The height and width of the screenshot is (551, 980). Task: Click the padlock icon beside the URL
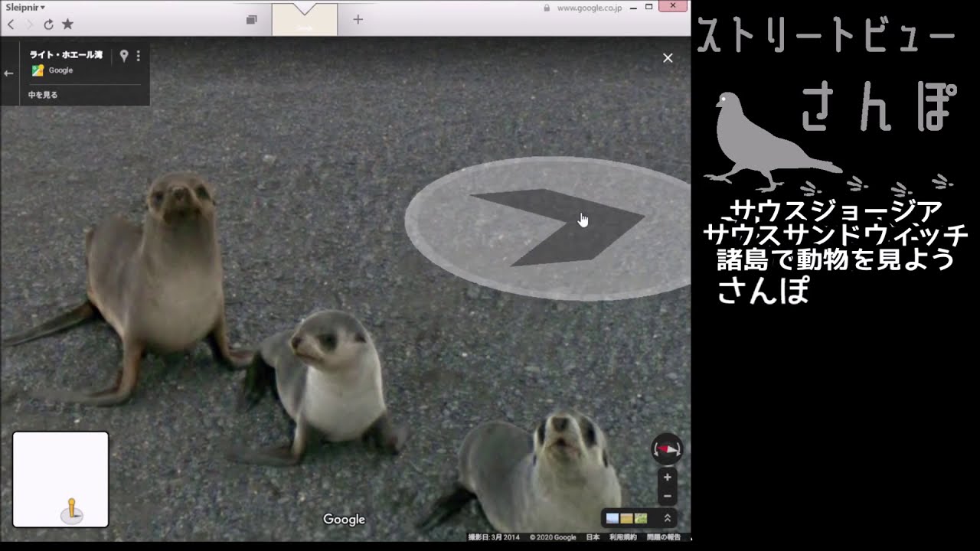(546, 8)
